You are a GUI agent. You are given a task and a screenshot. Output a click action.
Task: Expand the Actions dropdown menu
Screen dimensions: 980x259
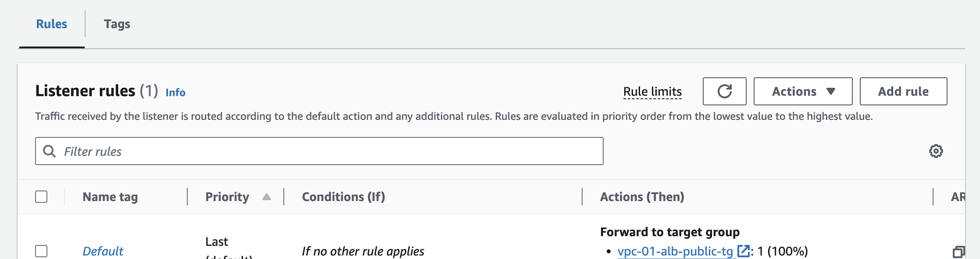click(x=802, y=91)
